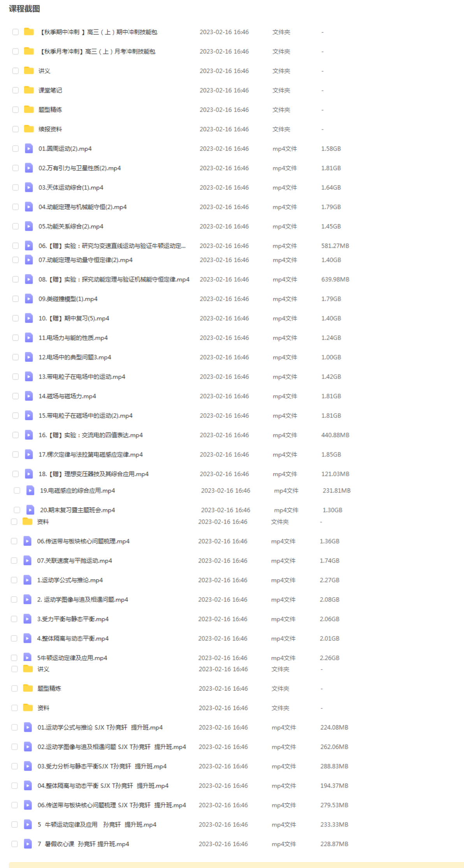The width and height of the screenshot is (464, 868).
Task: Click video icon of 7 暑假收心课 file
Action: pos(28,843)
